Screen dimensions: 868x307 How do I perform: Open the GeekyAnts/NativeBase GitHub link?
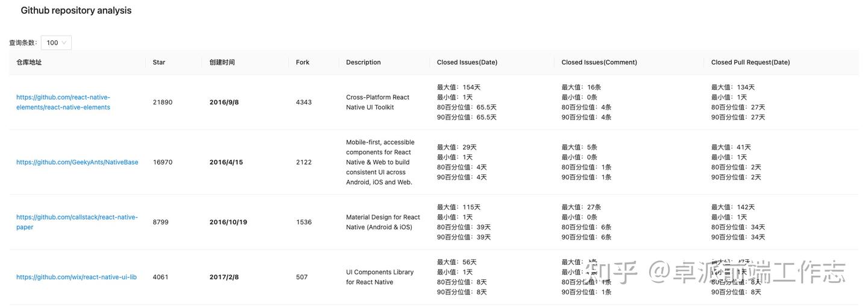pos(77,162)
